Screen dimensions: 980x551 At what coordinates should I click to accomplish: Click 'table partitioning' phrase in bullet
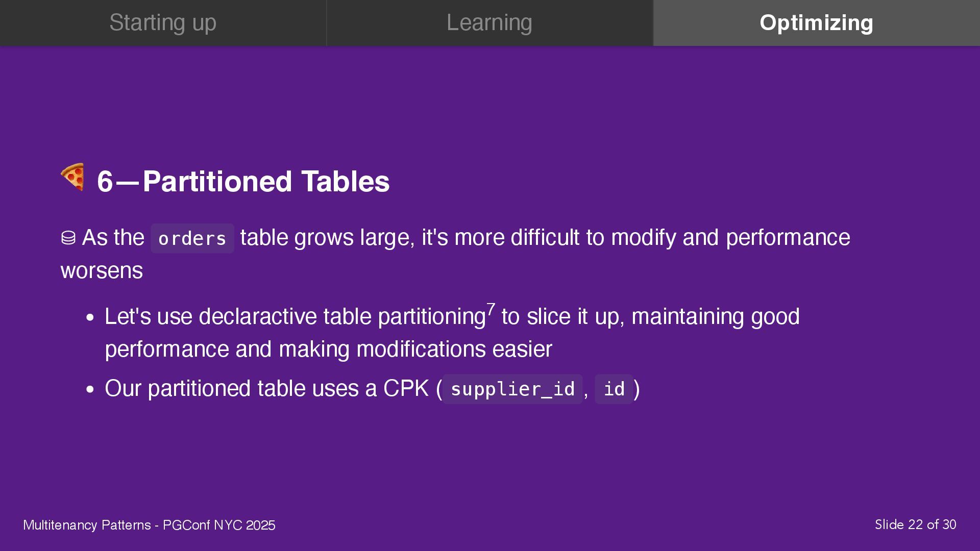pos(404,317)
